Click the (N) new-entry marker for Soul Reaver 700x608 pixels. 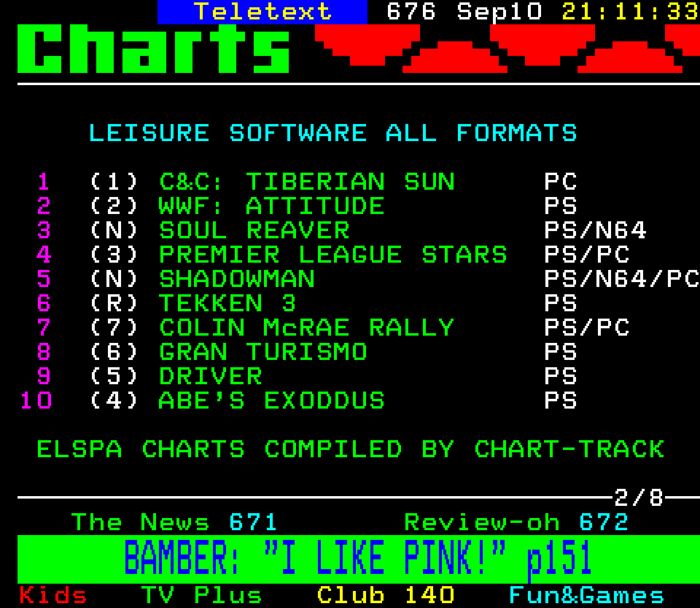pyautogui.click(x=114, y=231)
